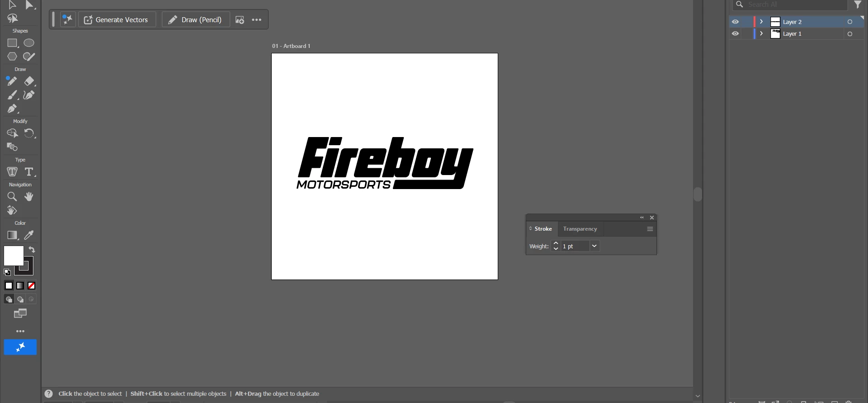Image resolution: width=868 pixels, height=403 pixels.
Task: Select the Layer 2 row
Action: tap(797, 22)
